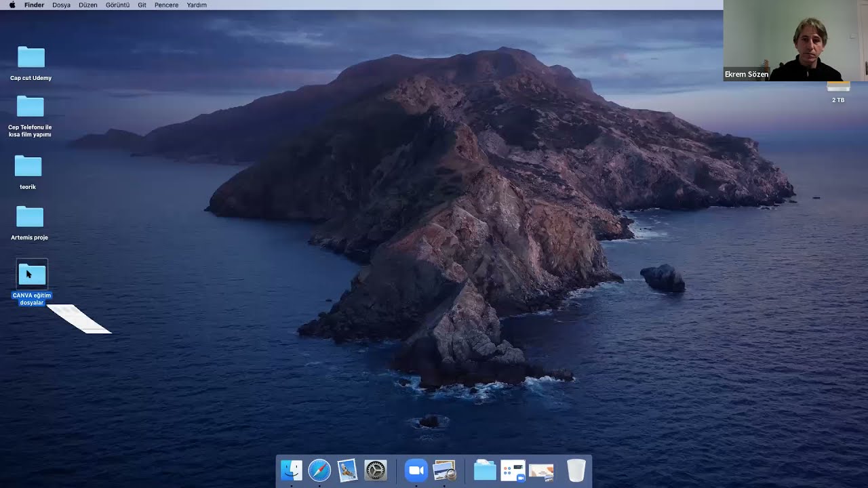Open Finder from the Dock
Viewport: 868px width, 488px height.
292,470
